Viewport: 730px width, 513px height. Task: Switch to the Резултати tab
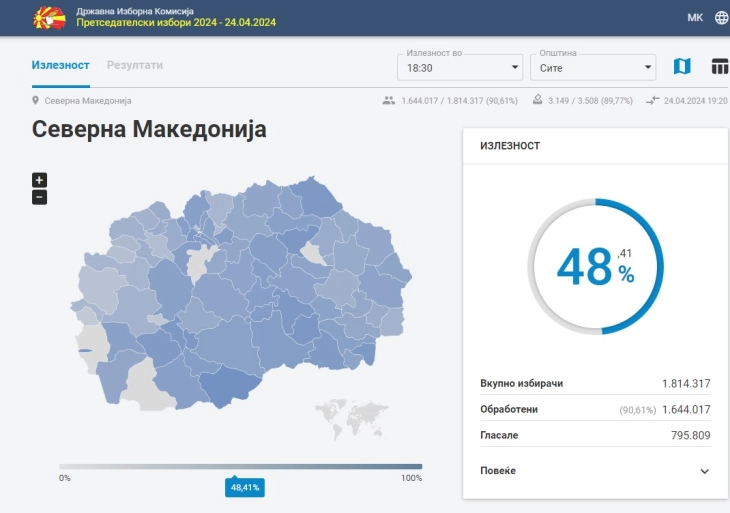pos(135,65)
